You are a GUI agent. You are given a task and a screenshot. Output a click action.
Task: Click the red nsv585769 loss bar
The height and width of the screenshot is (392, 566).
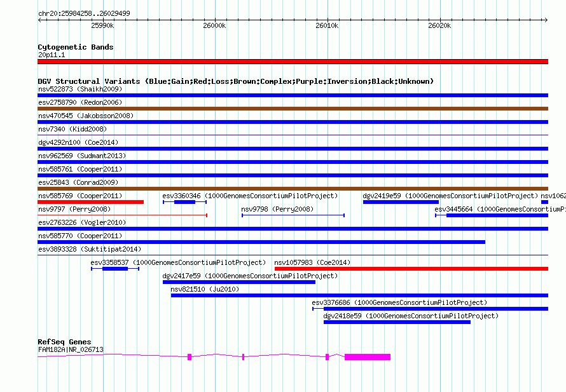click(x=90, y=202)
